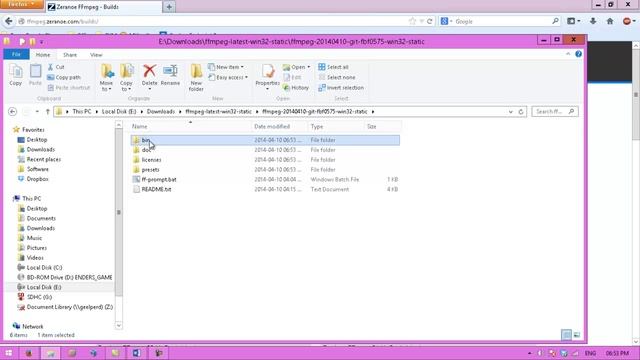Open Software in Favorites

(x=33, y=169)
